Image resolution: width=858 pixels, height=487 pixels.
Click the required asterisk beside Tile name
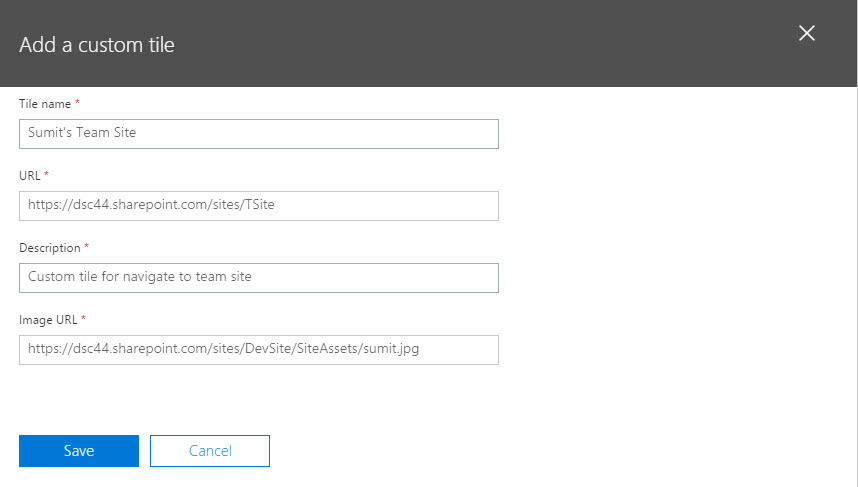(x=77, y=103)
